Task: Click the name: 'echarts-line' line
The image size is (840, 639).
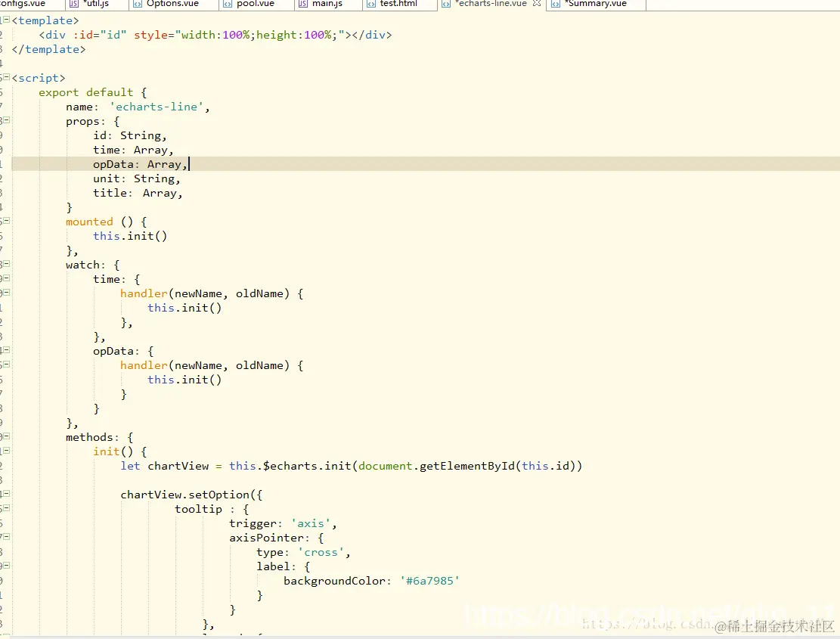Action: [x=138, y=107]
